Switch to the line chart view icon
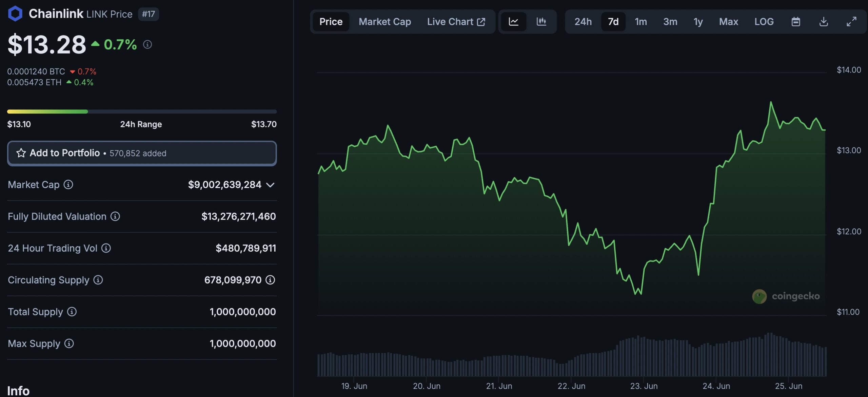 coord(513,22)
